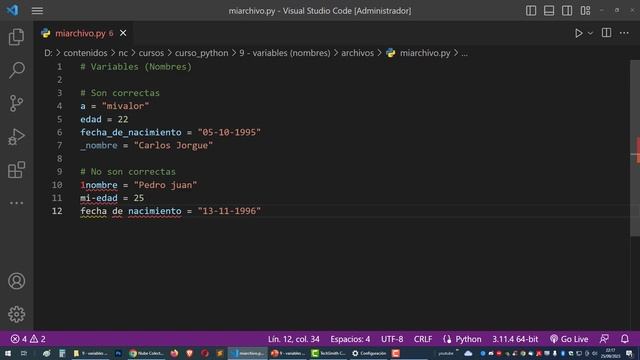Viewport: 640px width, 360px height.
Task: Change encoding via 'UTF-8' status item
Action: (x=392, y=339)
